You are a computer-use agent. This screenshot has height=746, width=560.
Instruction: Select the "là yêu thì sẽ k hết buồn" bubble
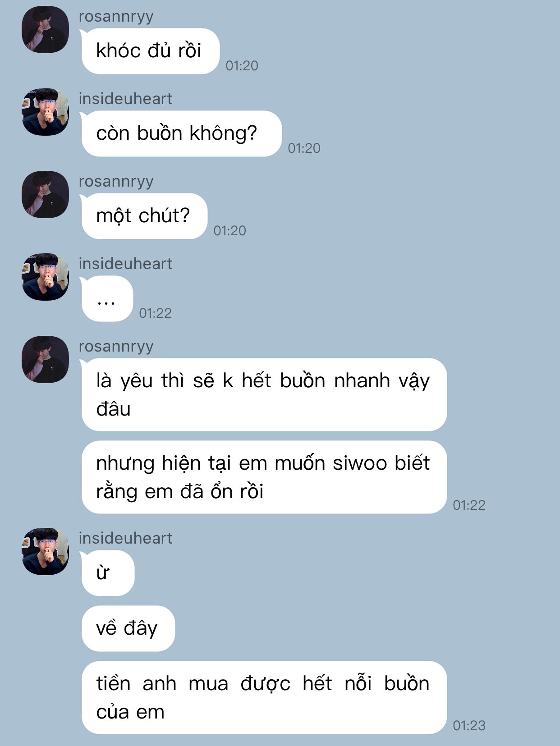coord(264,394)
